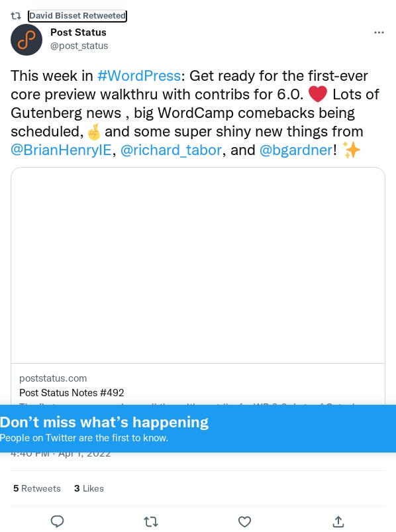Click the Don't miss what's happening banner
The image size is (396, 532).
198,429
